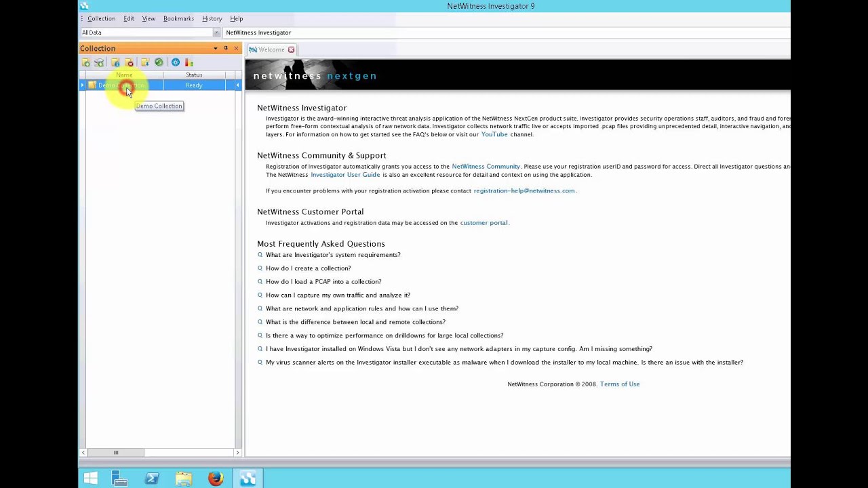Open Collection panel options dropdown arrow

pyautogui.click(x=216, y=48)
